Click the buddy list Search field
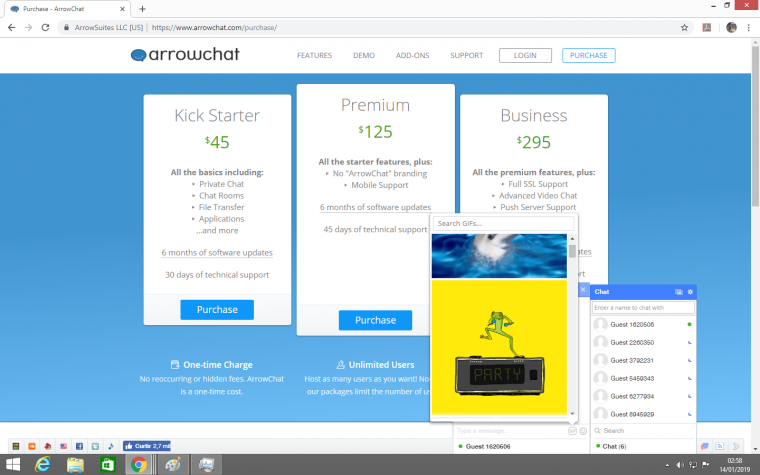The image size is (760, 475). tap(643, 430)
